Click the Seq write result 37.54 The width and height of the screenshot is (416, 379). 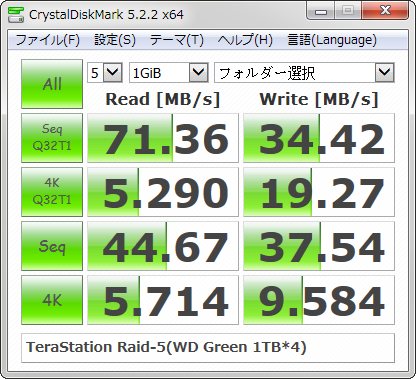pyautogui.click(x=319, y=246)
